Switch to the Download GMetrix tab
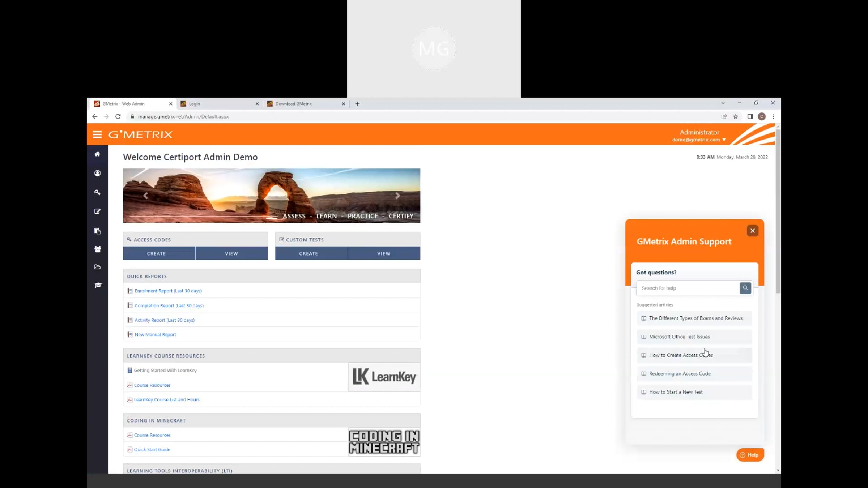This screenshot has height=488, width=868. pyautogui.click(x=306, y=104)
